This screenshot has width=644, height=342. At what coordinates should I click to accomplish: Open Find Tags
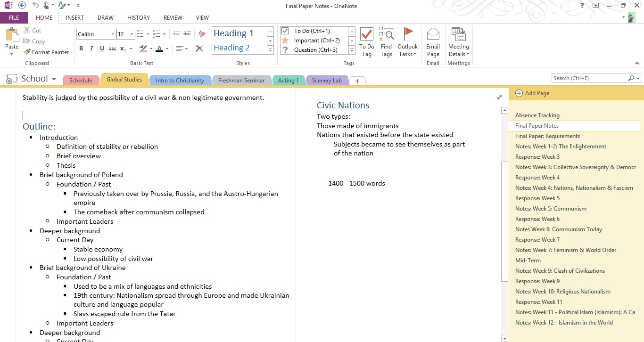click(386, 42)
